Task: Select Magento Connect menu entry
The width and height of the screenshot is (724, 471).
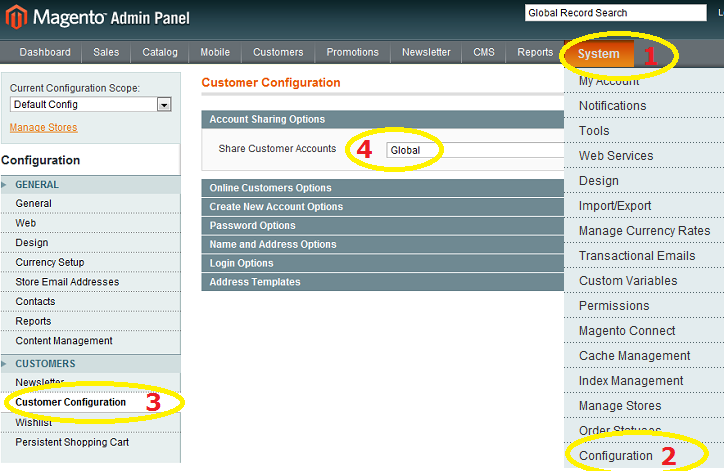Action: 644,331
